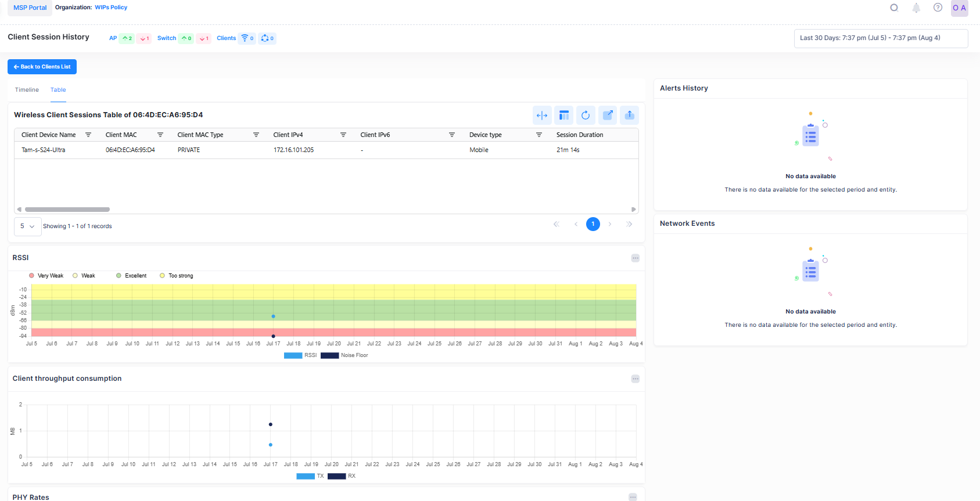
Task: Open the RSSI chart options menu
Action: 636,258
